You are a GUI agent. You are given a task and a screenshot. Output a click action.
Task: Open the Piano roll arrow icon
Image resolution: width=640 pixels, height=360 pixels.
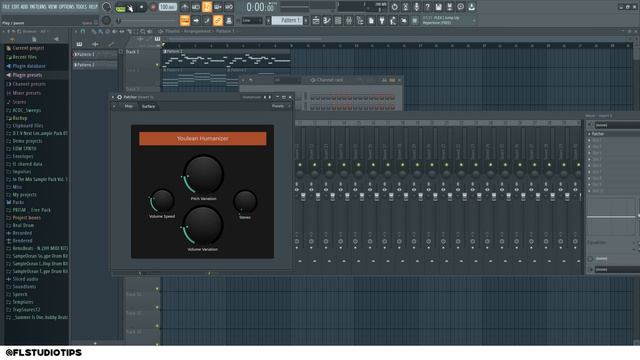(x=196, y=20)
